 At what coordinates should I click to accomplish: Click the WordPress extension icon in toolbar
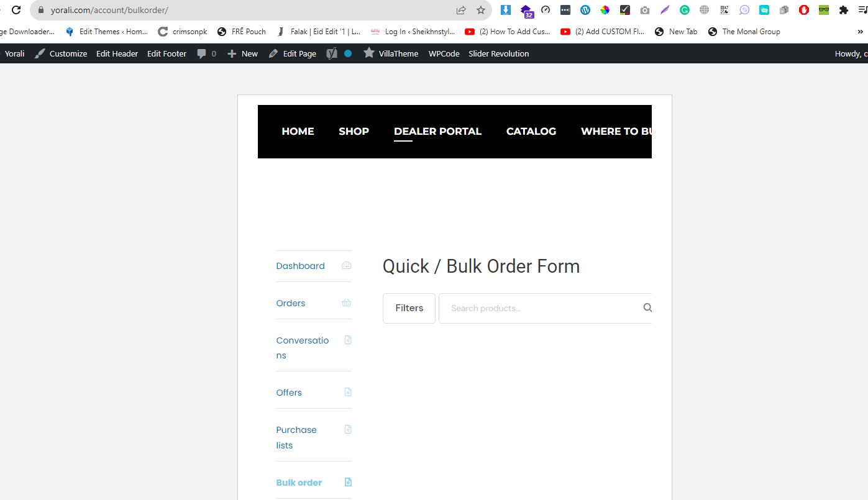585,10
